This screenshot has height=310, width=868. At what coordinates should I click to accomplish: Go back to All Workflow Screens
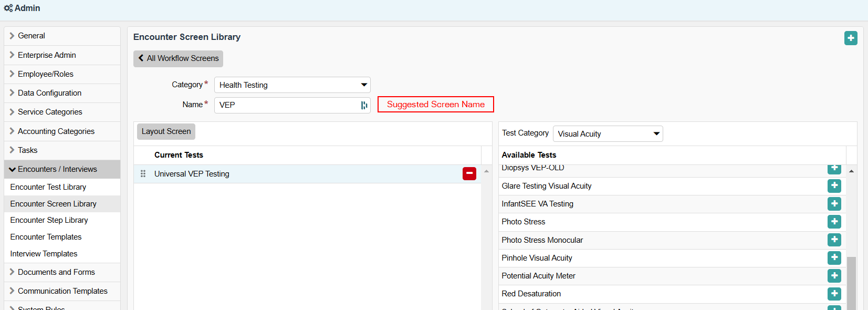(178, 58)
